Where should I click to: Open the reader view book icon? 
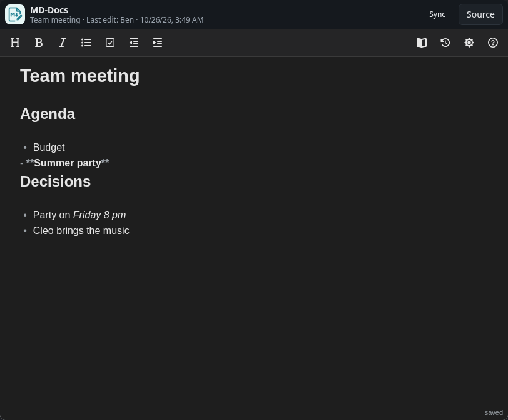point(422,43)
